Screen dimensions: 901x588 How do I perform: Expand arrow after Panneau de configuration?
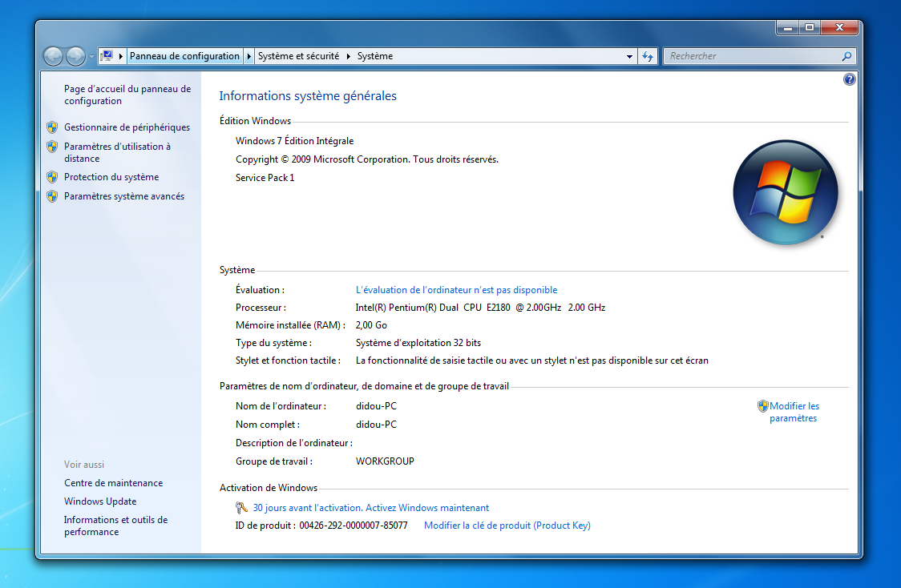point(248,56)
